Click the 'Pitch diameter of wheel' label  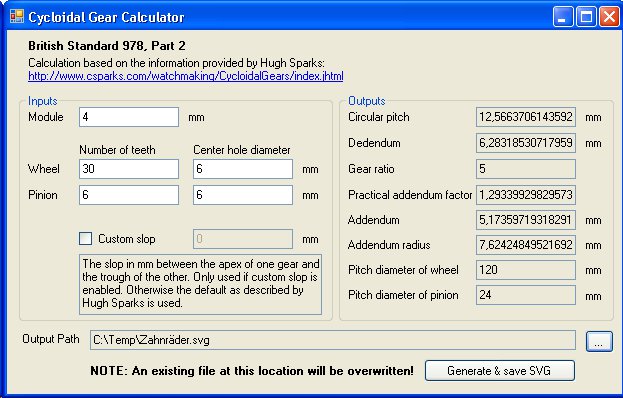pos(403,270)
